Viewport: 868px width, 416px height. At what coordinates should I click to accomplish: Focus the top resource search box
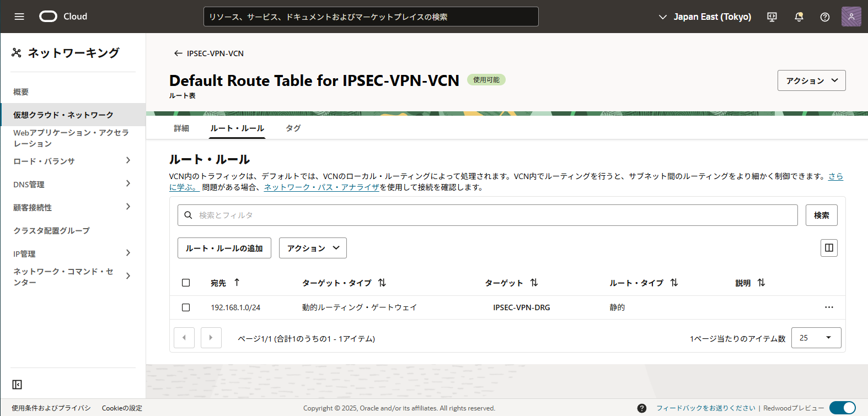tap(371, 17)
